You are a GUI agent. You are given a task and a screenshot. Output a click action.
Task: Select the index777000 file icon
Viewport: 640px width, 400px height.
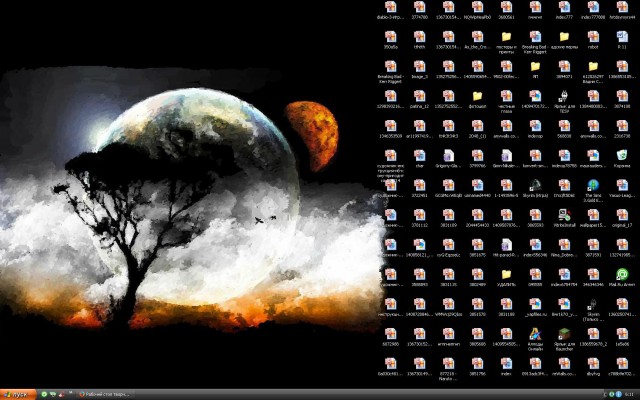point(593,7)
